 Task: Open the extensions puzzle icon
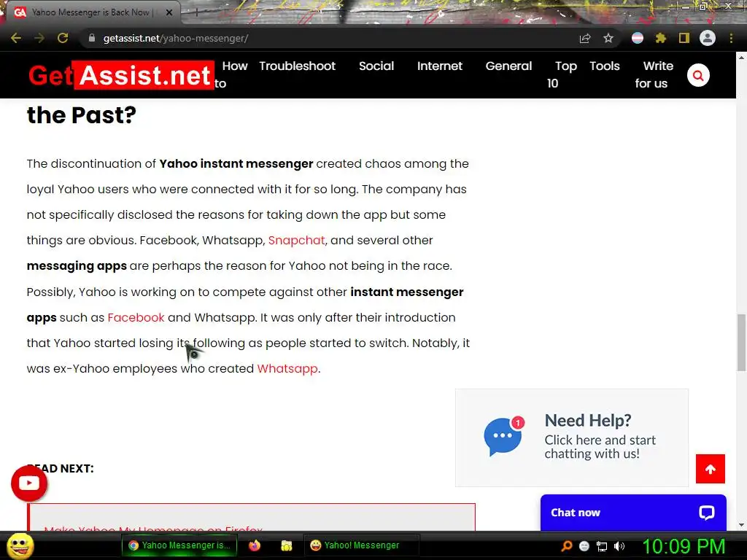[x=661, y=38]
